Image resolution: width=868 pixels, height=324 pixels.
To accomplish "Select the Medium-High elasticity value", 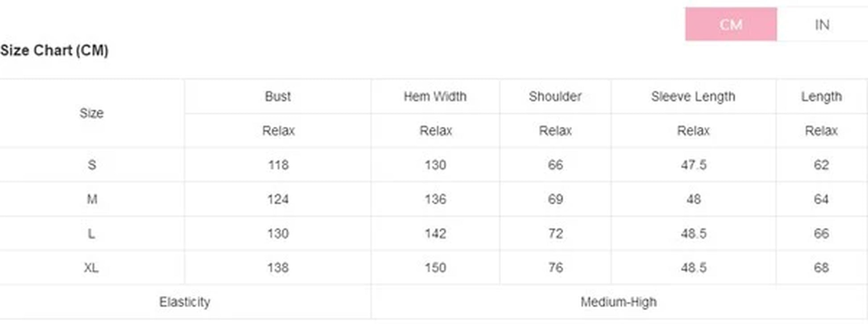I will click(x=618, y=302).
